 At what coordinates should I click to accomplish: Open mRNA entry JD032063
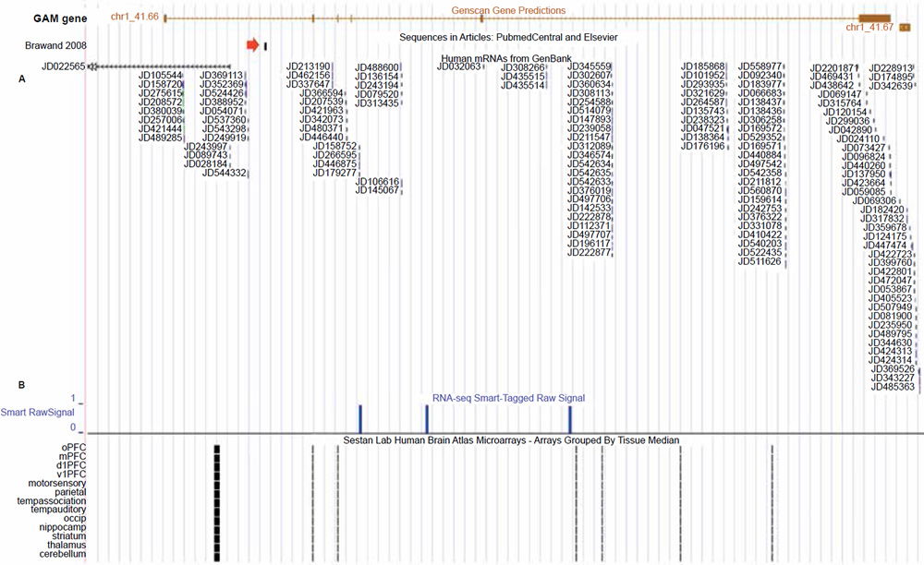click(x=458, y=66)
